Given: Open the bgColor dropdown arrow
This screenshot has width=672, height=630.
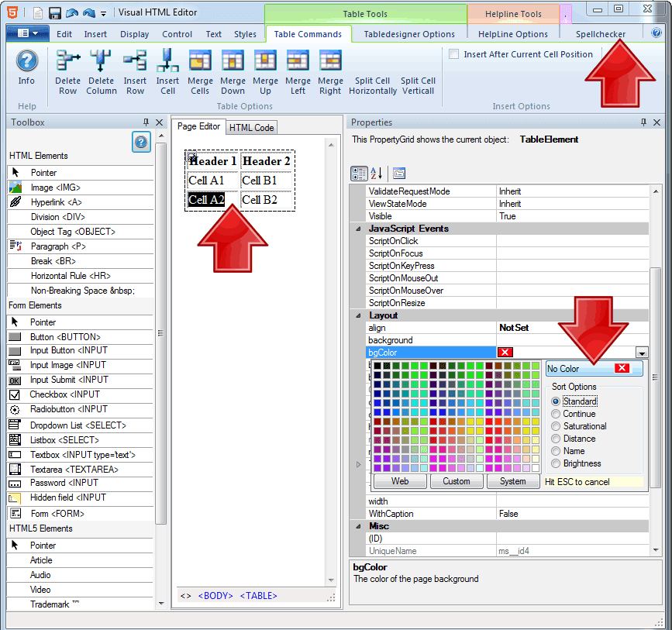Looking at the screenshot, I should click(x=642, y=353).
